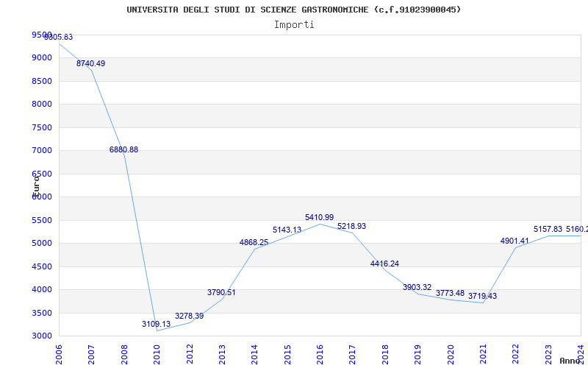Select the 5157.83 data label

click(x=548, y=229)
